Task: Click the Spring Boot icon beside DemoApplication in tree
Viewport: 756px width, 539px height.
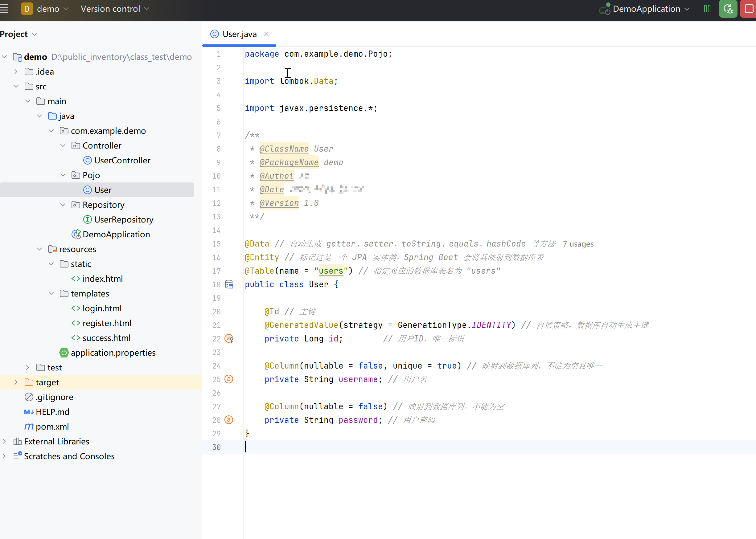Action: 76,234
